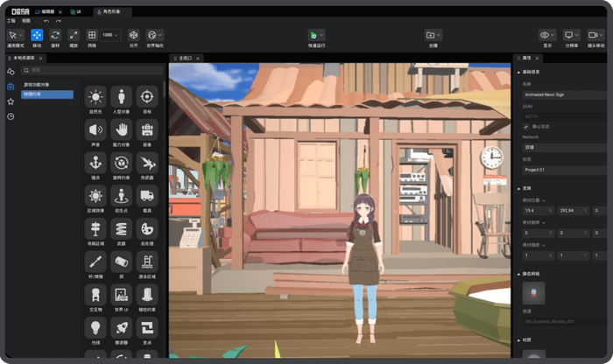Choose the sound object icon in library
The height and width of the screenshot is (364, 613).
point(95,129)
